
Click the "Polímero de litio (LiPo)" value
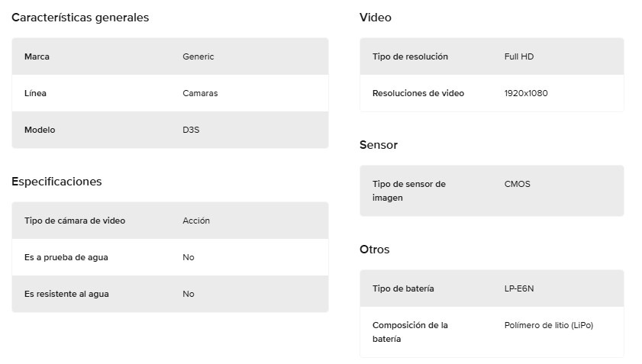[x=549, y=325]
